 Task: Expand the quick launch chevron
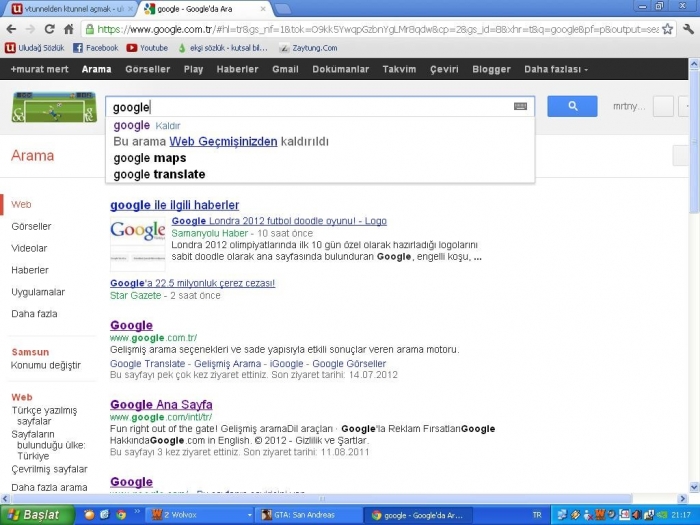point(137,512)
